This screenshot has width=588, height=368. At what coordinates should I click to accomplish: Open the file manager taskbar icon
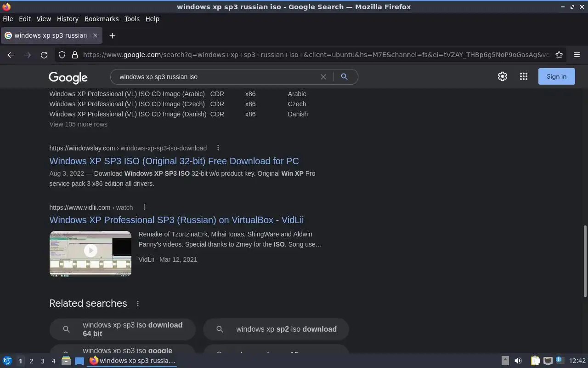(66, 361)
